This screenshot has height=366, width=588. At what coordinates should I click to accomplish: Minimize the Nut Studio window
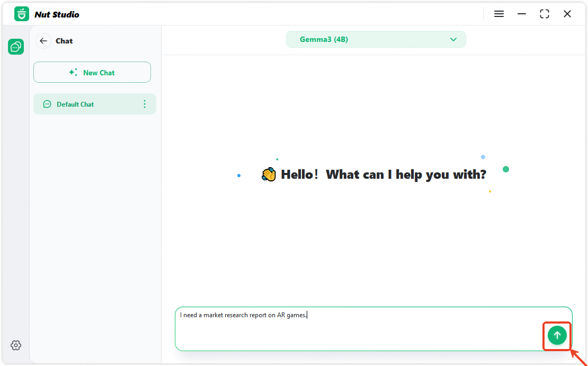click(x=522, y=14)
